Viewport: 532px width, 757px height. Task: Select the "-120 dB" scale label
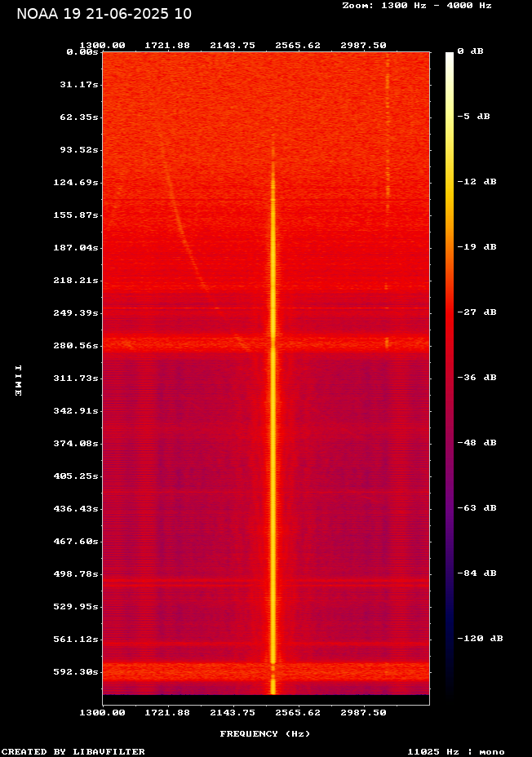[x=481, y=638]
